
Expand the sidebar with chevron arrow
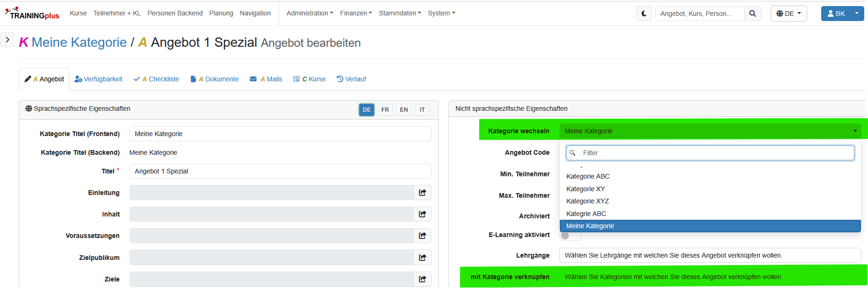tap(7, 40)
